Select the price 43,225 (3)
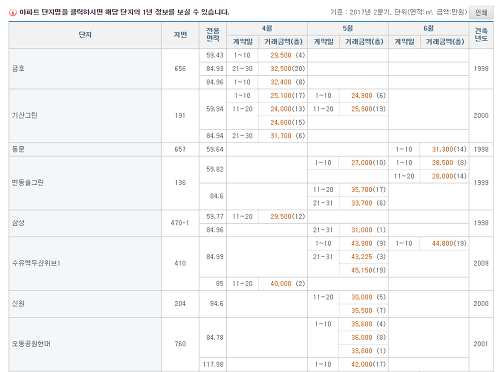 pos(368,257)
